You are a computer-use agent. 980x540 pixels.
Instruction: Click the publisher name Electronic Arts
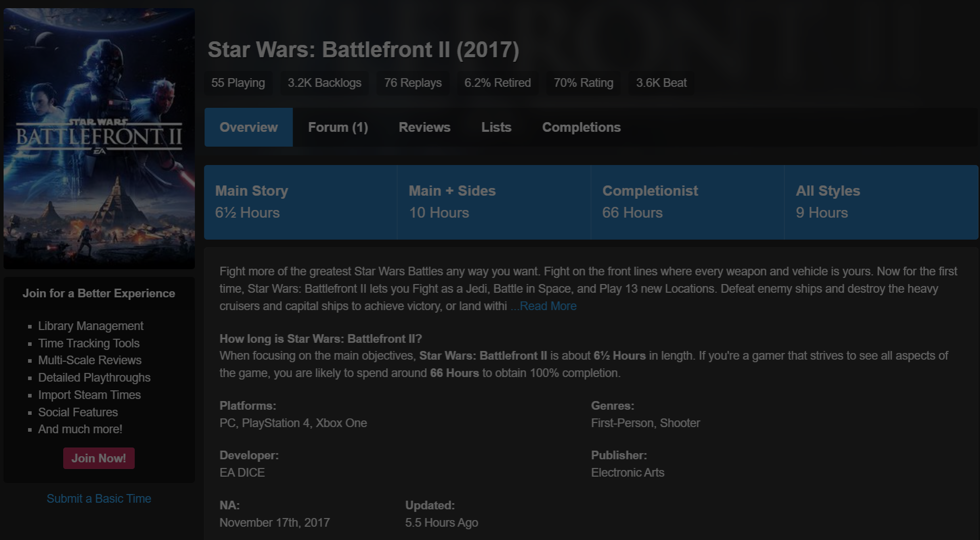(628, 473)
